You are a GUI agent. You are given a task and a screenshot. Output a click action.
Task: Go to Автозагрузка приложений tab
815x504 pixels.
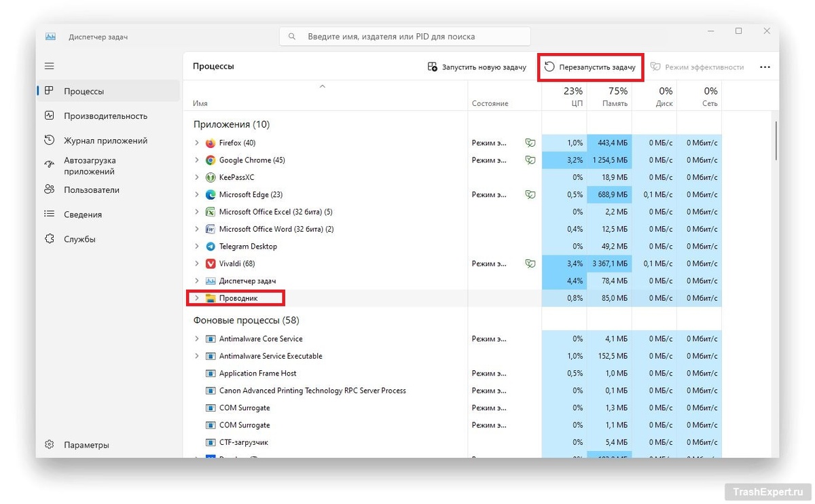pos(108,166)
